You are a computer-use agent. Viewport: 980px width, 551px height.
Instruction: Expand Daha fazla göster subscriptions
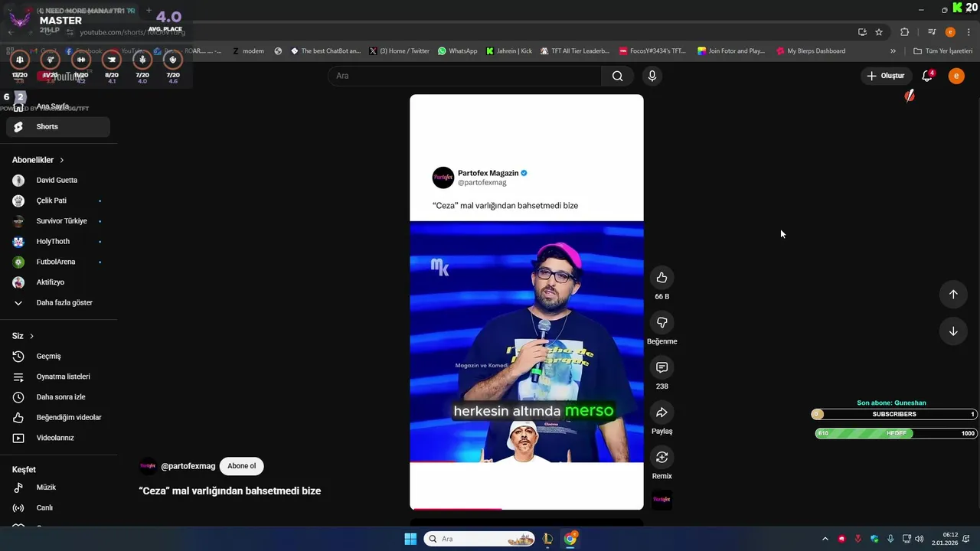[x=58, y=303]
